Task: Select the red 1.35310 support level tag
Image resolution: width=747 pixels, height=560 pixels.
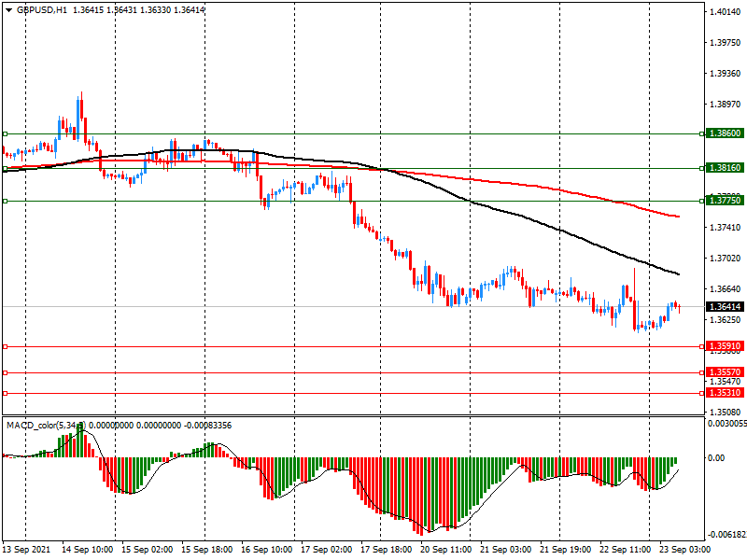Action: [x=726, y=393]
